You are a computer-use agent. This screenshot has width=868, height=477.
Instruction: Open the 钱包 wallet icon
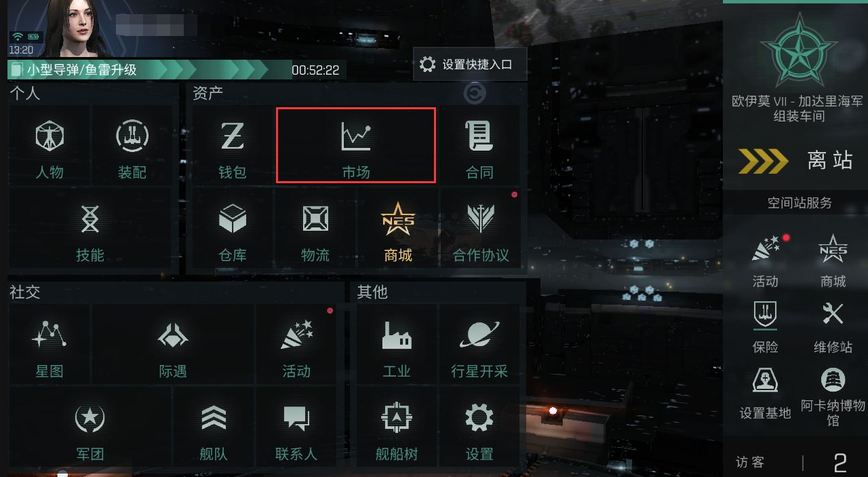point(233,145)
